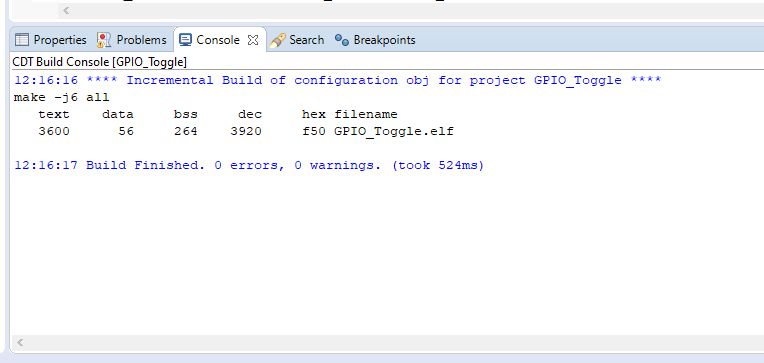The width and height of the screenshot is (764, 363).
Task: Click the Properties table icon
Action: point(21,40)
